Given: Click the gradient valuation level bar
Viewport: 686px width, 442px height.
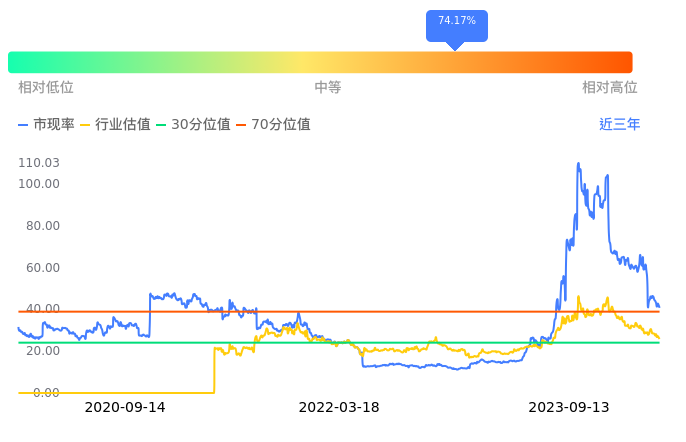Looking at the screenshot, I should pos(320,62).
